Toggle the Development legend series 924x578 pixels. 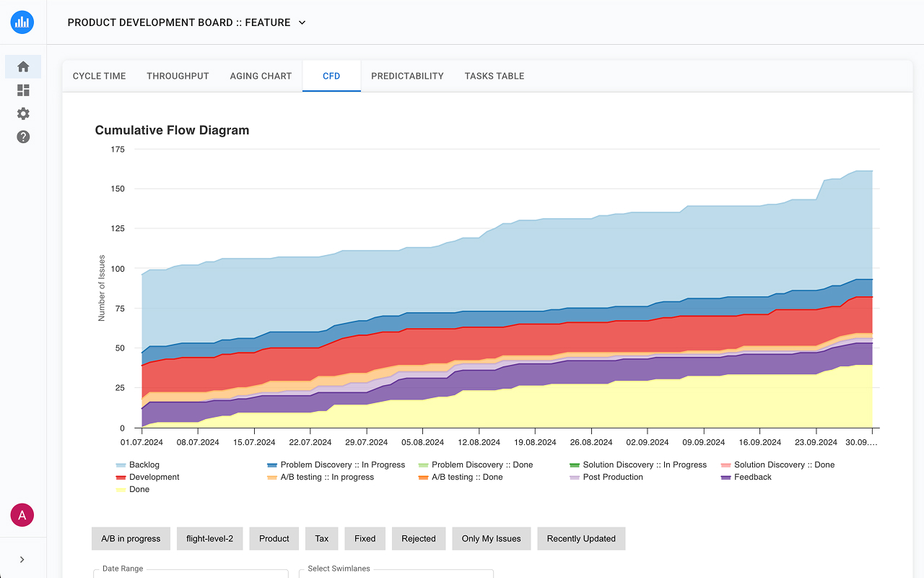148,477
